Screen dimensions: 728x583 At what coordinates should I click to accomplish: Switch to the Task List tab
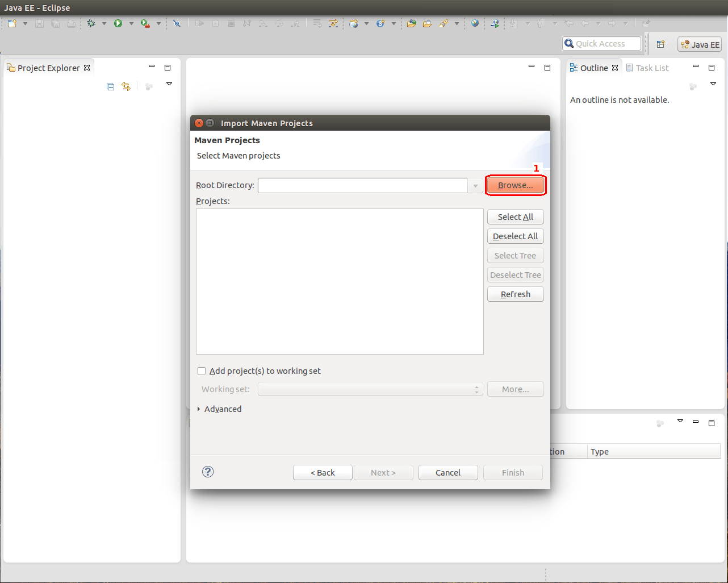click(647, 68)
